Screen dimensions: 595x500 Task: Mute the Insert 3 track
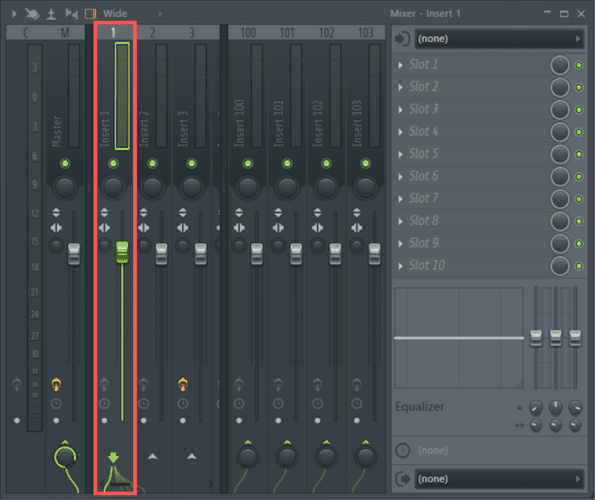click(192, 164)
